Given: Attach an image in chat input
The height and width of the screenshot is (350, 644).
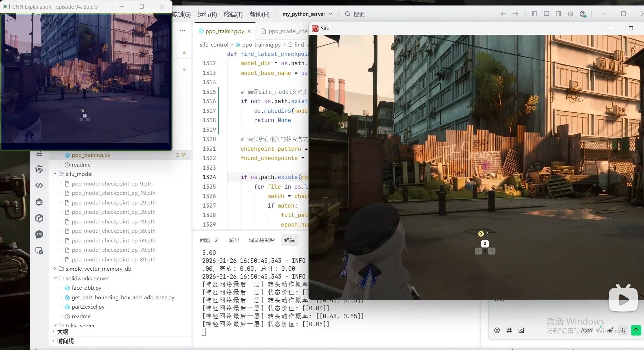Looking at the screenshot, I should (x=521, y=330).
